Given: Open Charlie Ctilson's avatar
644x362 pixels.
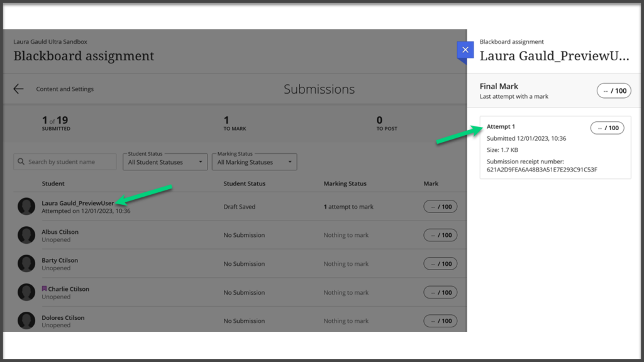Looking at the screenshot, I should (x=26, y=292).
